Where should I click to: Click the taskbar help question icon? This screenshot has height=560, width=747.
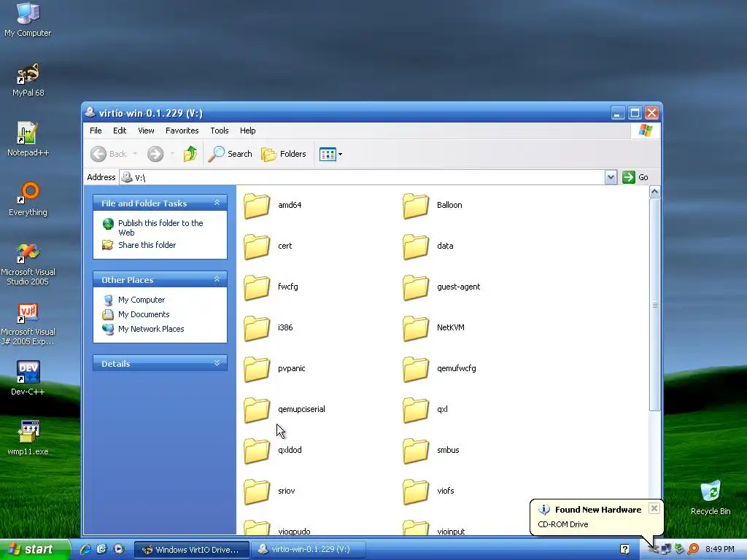tap(624, 550)
